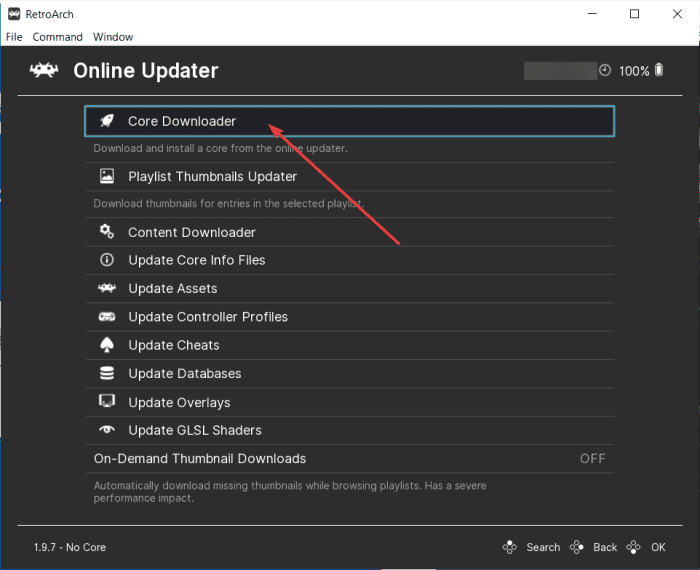This screenshot has height=570, width=700.
Task: Open the Window menu
Action: [x=113, y=37]
